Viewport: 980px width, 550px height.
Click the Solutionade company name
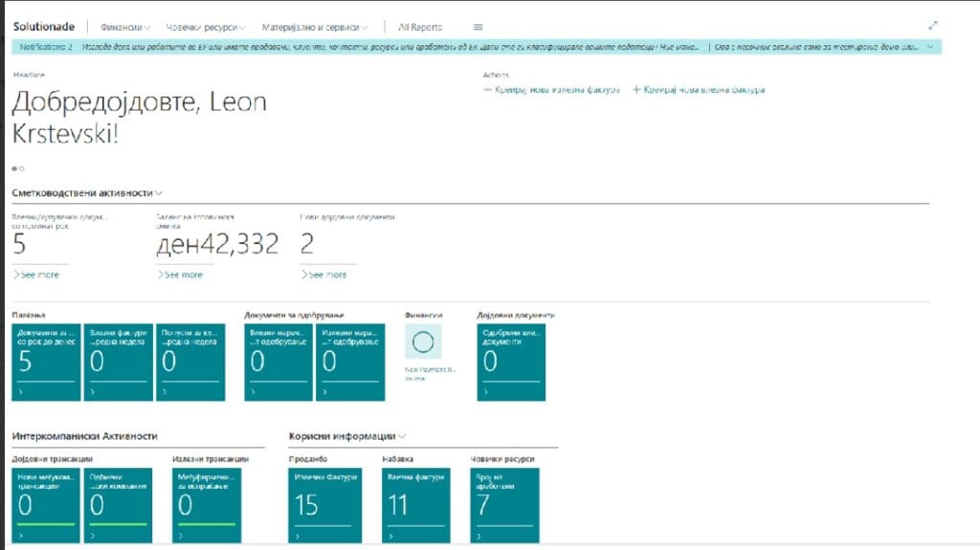tap(44, 27)
